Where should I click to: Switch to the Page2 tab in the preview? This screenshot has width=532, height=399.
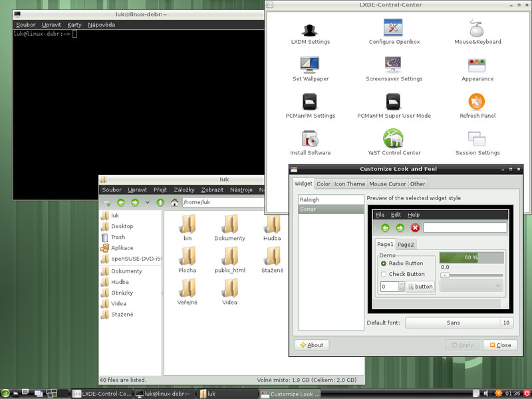pos(406,245)
